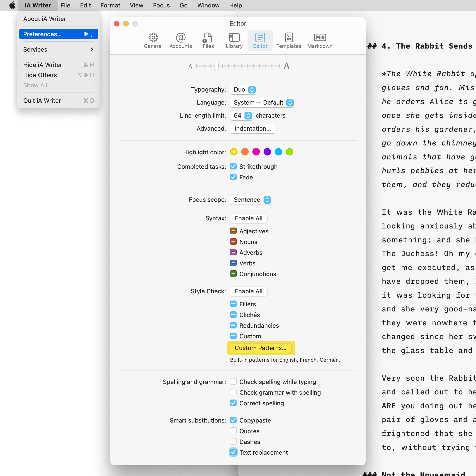
Task: Choose About iA Writer
Action: (x=58, y=19)
